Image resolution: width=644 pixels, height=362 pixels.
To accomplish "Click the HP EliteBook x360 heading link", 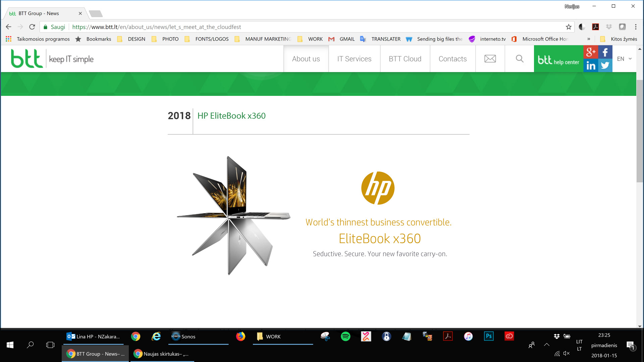I will pyautogui.click(x=231, y=116).
